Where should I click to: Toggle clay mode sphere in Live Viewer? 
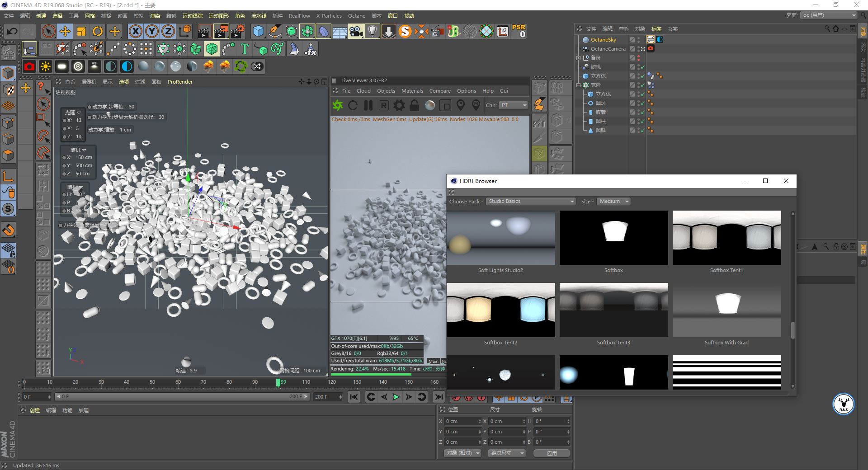[430, 105]
